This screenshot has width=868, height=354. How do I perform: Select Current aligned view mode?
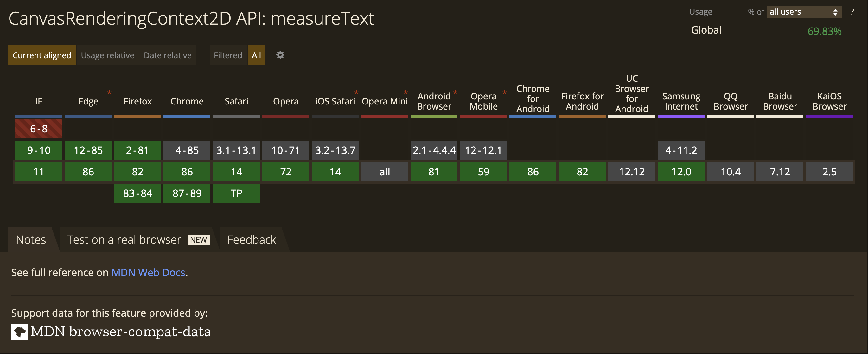pos(42,55)
